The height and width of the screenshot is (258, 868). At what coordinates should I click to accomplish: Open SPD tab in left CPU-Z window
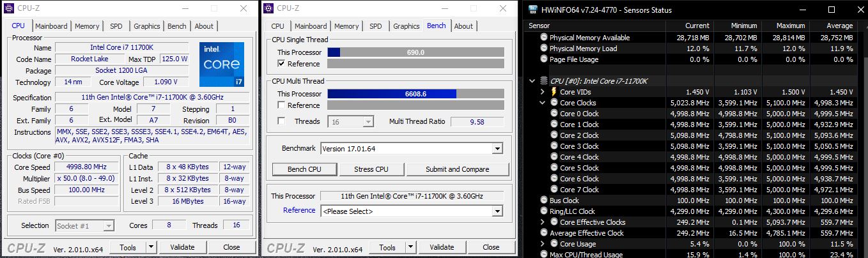tap(116, 26)
